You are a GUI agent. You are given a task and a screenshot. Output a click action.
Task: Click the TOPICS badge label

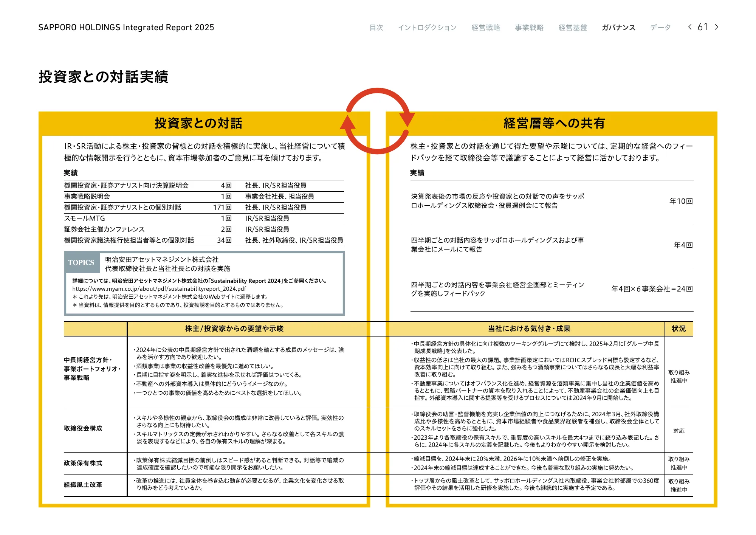[81, 262]
